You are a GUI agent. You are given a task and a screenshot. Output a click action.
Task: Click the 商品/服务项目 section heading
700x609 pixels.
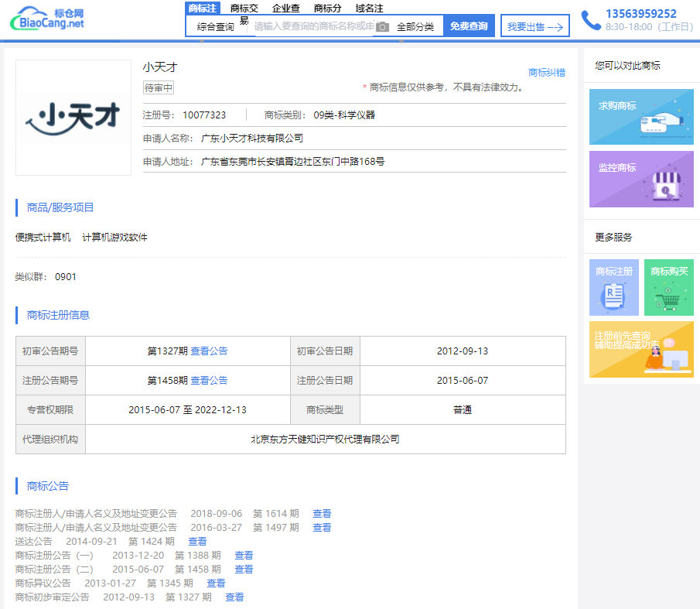pyautogui.click(x=60, y=207)
